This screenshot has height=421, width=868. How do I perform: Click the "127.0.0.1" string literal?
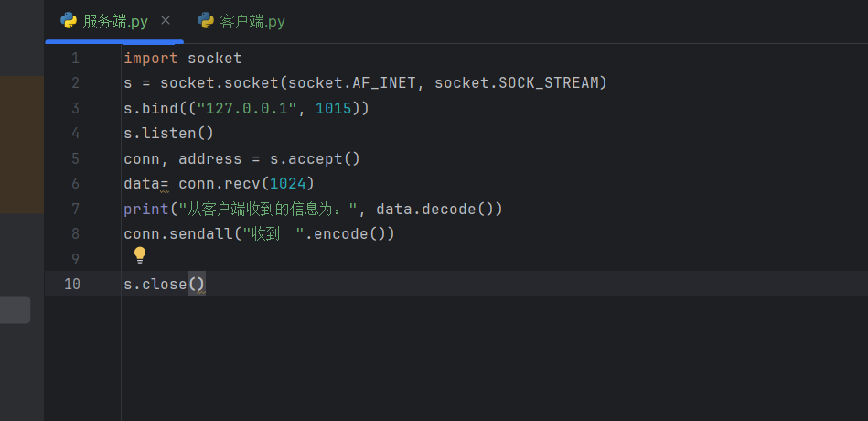click(247, 109)
